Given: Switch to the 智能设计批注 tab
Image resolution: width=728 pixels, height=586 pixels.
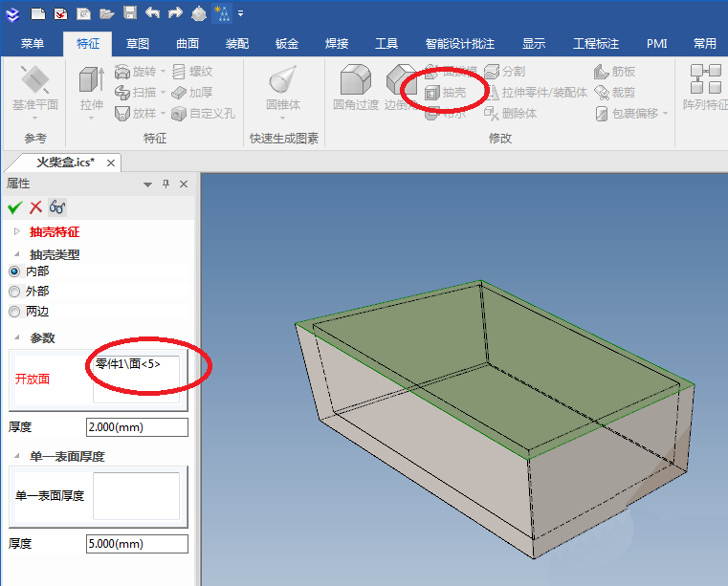Looking at the screenshot, I should 460,44.
